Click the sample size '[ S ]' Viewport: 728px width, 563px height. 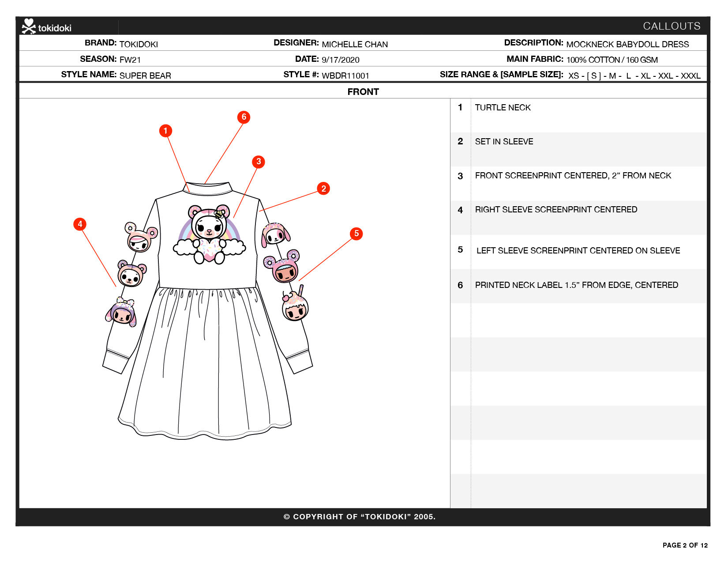594,76
